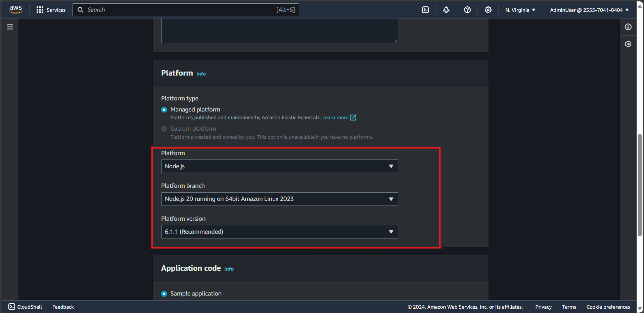Open the Learn more link
644x313 pixels.
335,118
